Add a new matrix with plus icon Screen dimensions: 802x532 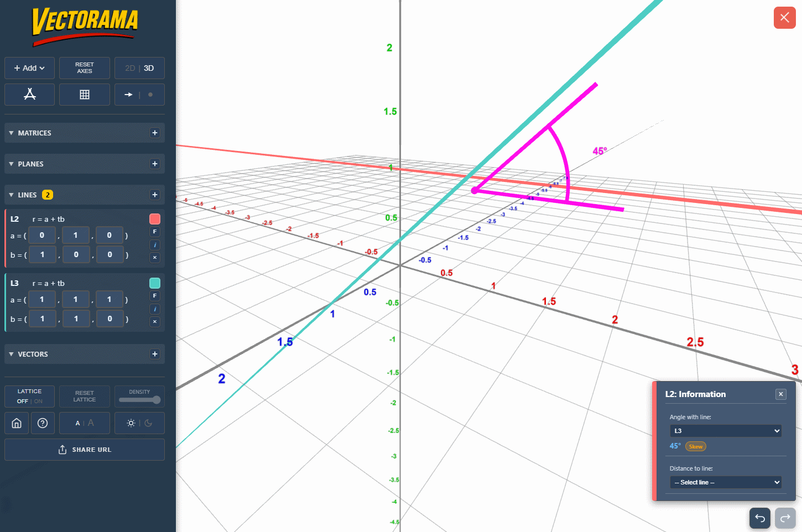coord(155,133)
